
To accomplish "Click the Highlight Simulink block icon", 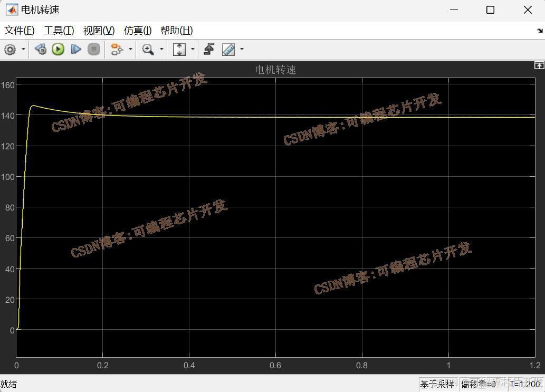I will [116, 50].
